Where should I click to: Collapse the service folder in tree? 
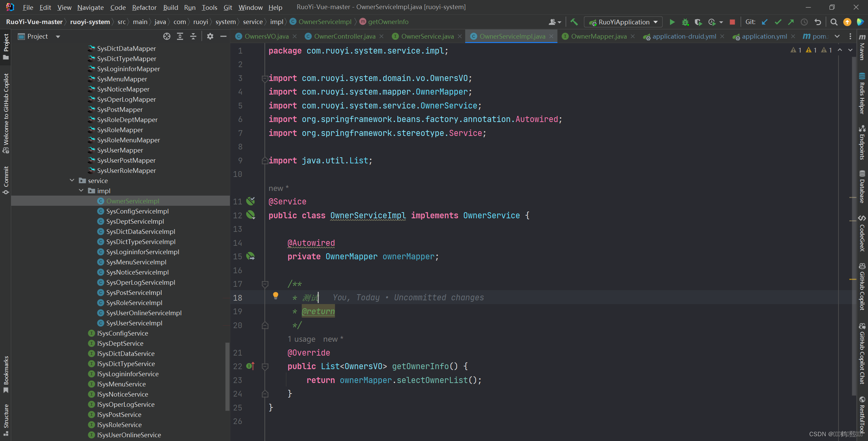(x=72, y=181)
